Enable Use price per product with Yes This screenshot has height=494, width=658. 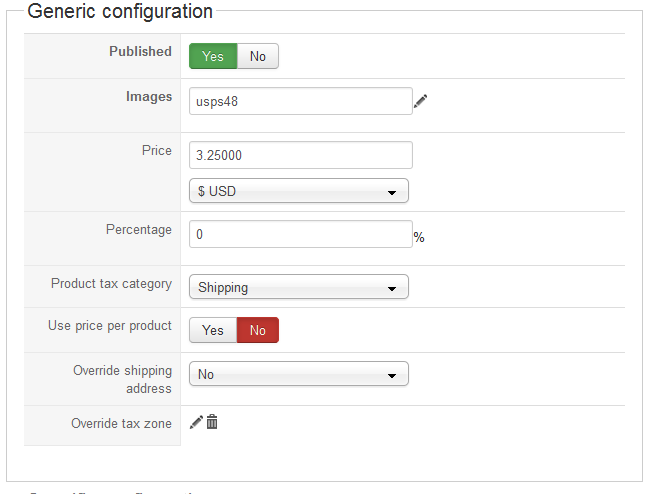point(213,330)
